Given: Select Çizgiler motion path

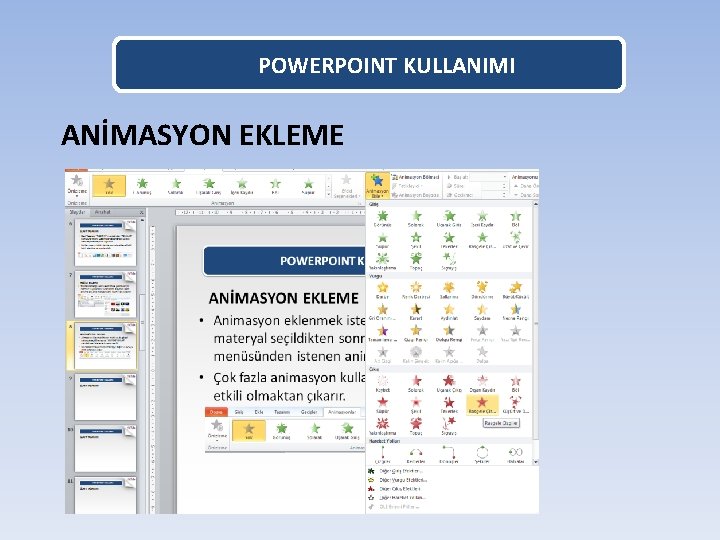Looking at the screenshot, I should tap(382, 455).
